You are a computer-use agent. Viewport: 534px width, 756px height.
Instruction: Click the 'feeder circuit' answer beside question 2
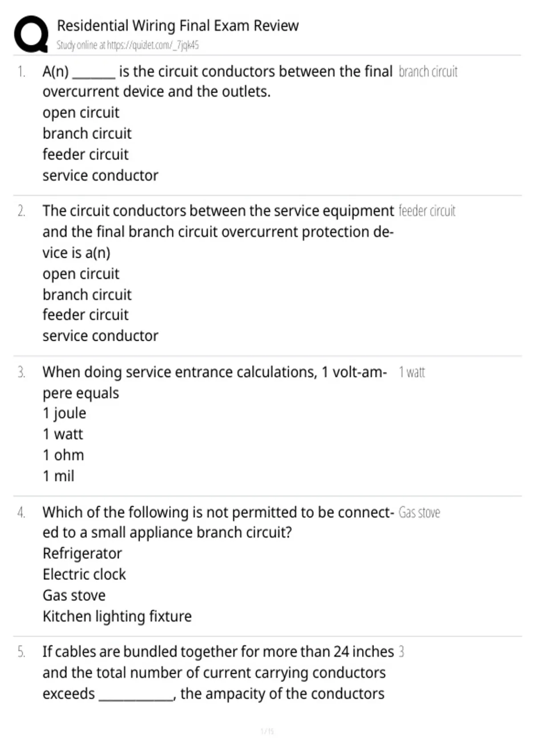[427, 211]
